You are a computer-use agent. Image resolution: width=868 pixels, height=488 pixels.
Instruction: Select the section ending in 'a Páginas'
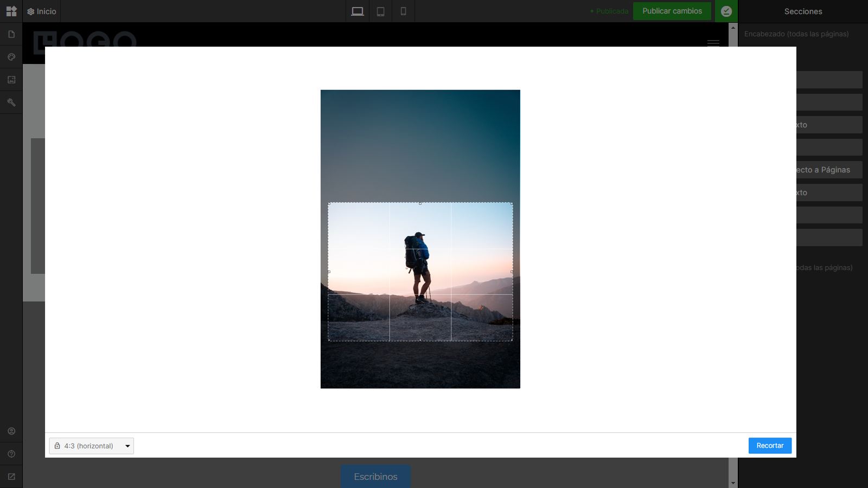[829, 170]
